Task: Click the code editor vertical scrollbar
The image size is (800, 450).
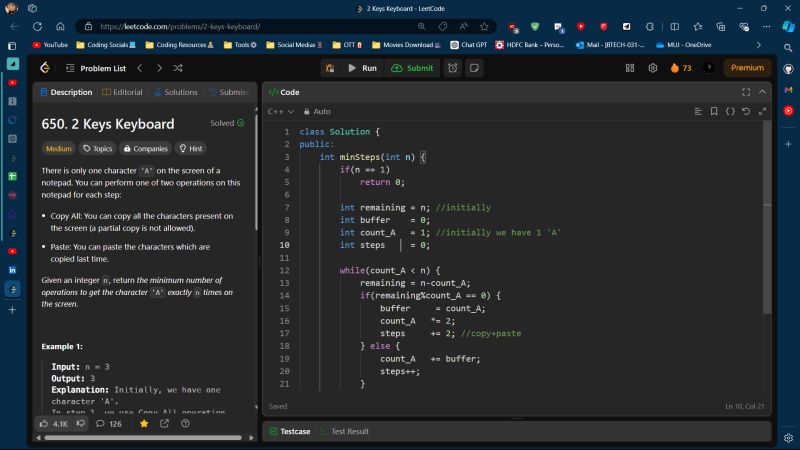Action: (767, 217)
